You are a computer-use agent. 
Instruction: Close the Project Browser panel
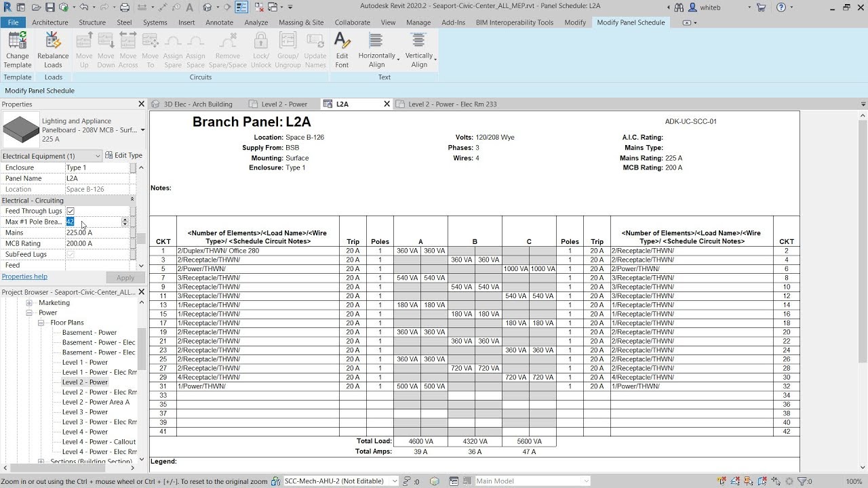141,292
